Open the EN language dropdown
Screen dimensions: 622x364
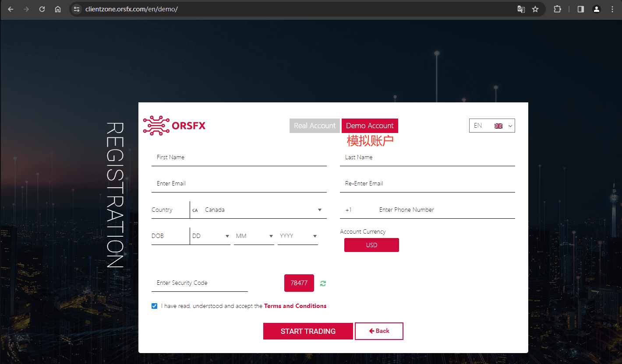492,126
